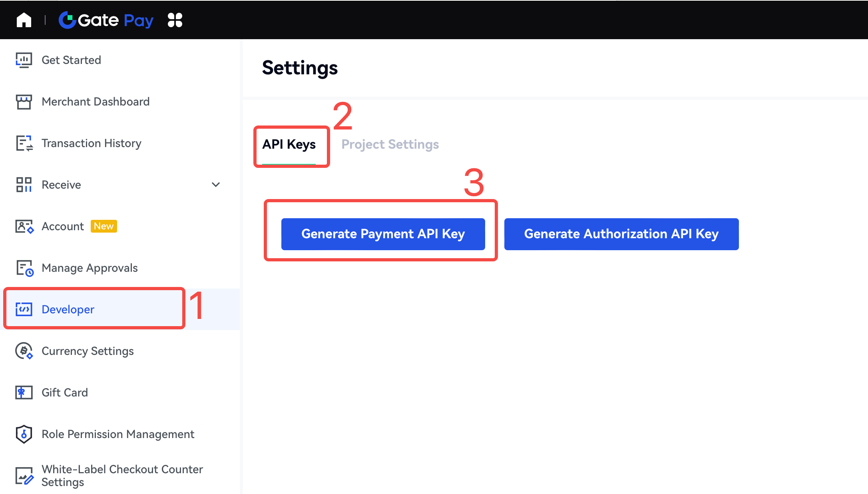Expand the Receive menu chevron
Viewport: 868px width, 494px height.
216,185
